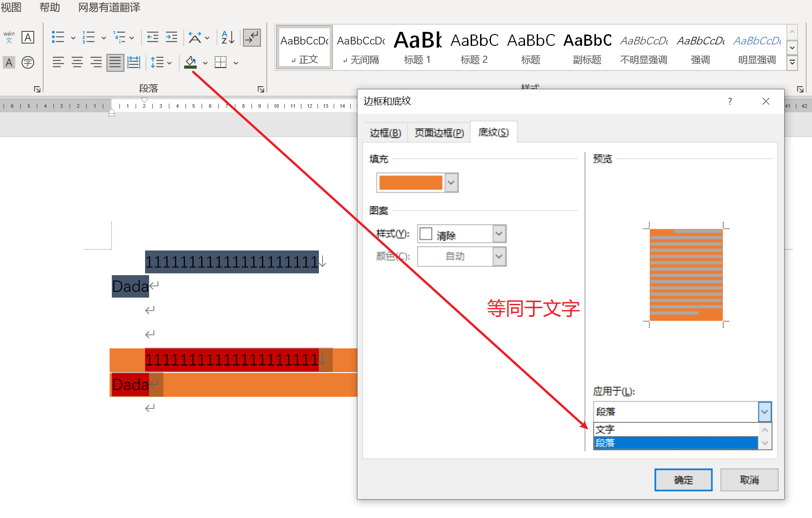Image resolution: width=812 pixels, height=518 pixels.
Task: Apply the 明显强调 style
Action: [x=757, y=48]
